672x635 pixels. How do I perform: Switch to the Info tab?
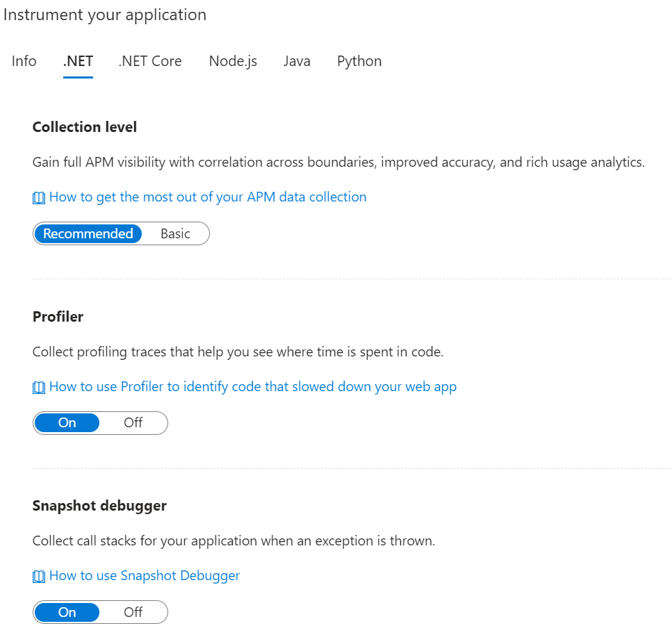(24, 61)
